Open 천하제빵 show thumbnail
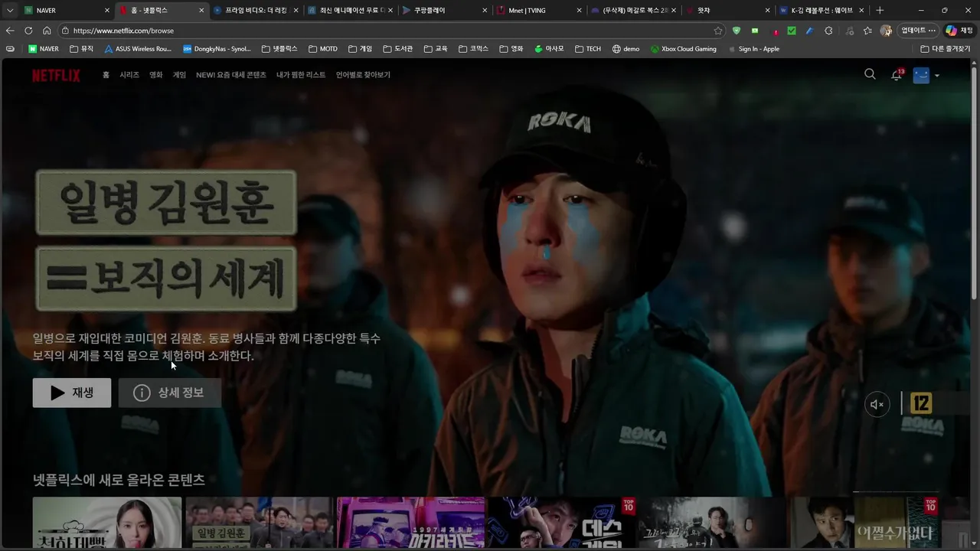Viewport: 980px width, 551px height. 107,523
